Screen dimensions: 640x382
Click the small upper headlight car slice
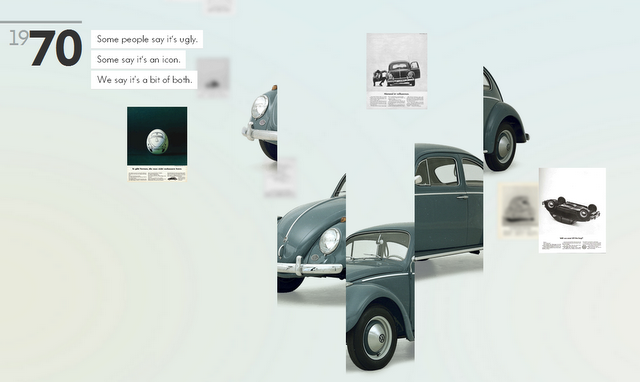tap(260, 122)
